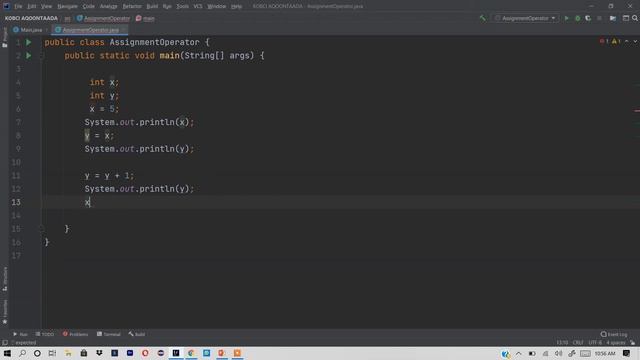The image size is (640, 360).
Task: Click run gutter arrow on line 2
Action: [29, 56]
